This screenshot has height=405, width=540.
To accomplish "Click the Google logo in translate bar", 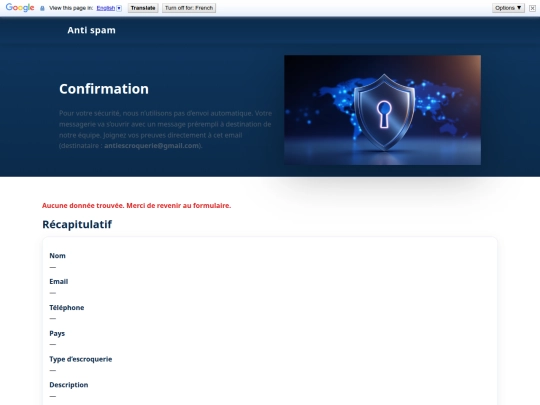I will 20,8.
